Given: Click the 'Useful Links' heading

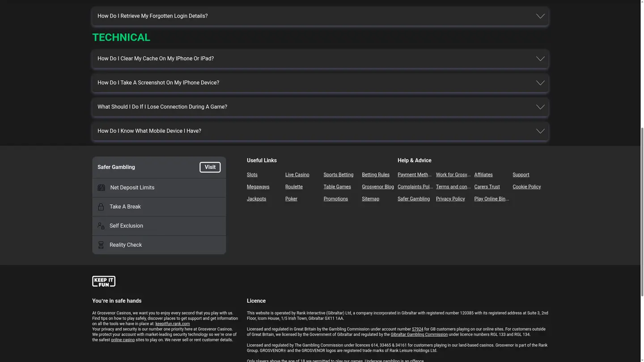Looking at the screenshot, I should coord(262,160).
